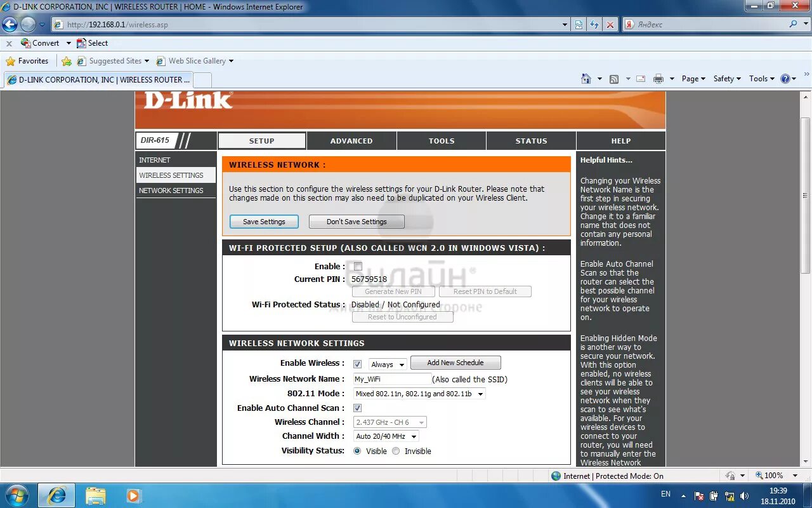Click the Home icon in command bar
Viewport: 812px width, 508px height.
click(586, 79)
